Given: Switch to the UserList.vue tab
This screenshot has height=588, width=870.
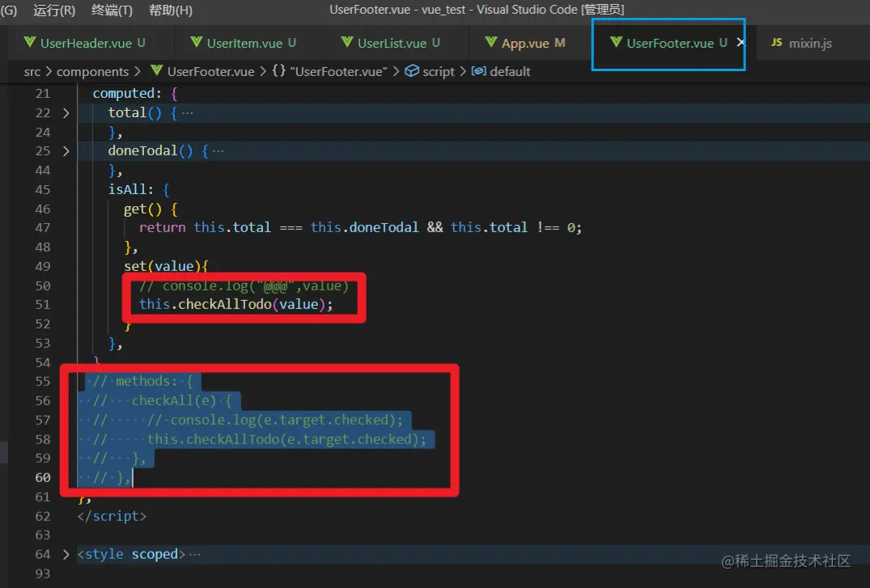Looking at the screenshot, I should coord(392,43).
